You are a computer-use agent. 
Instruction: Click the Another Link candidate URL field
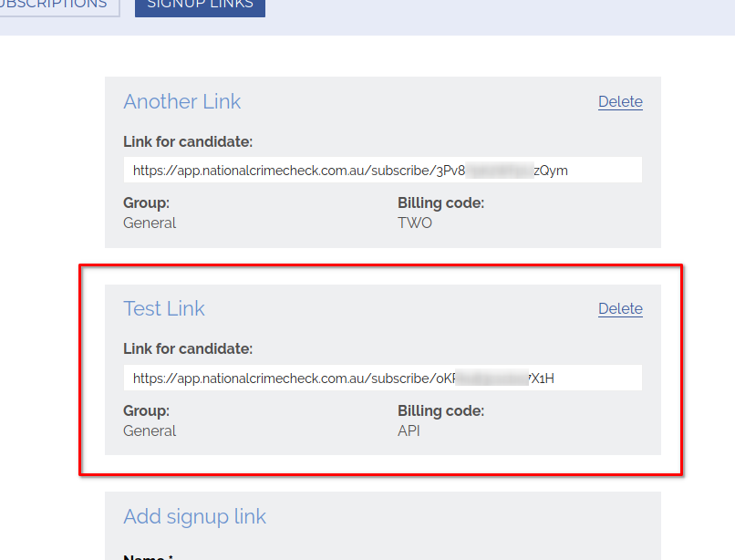[382, 171]
